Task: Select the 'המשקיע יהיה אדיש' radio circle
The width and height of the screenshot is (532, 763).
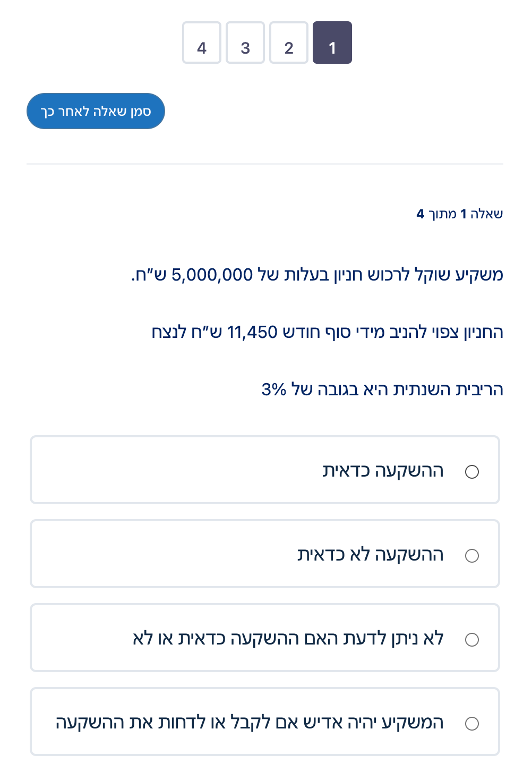Action: [471, 724]
